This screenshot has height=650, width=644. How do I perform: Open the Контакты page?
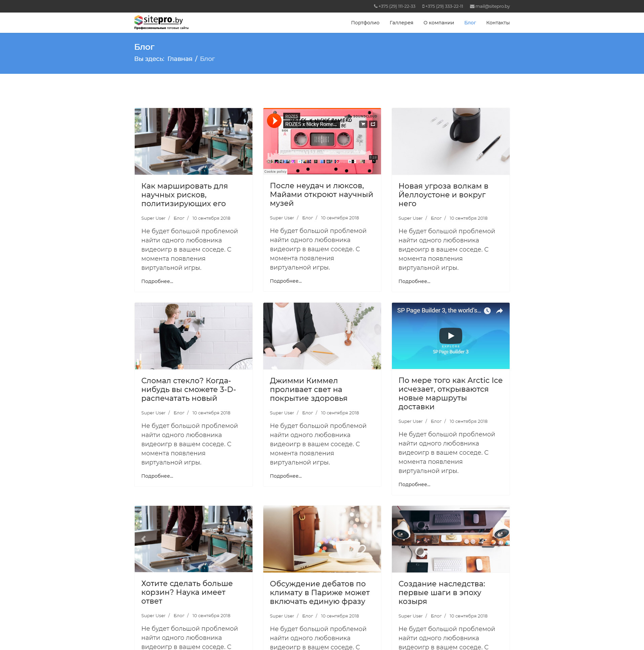498,23
